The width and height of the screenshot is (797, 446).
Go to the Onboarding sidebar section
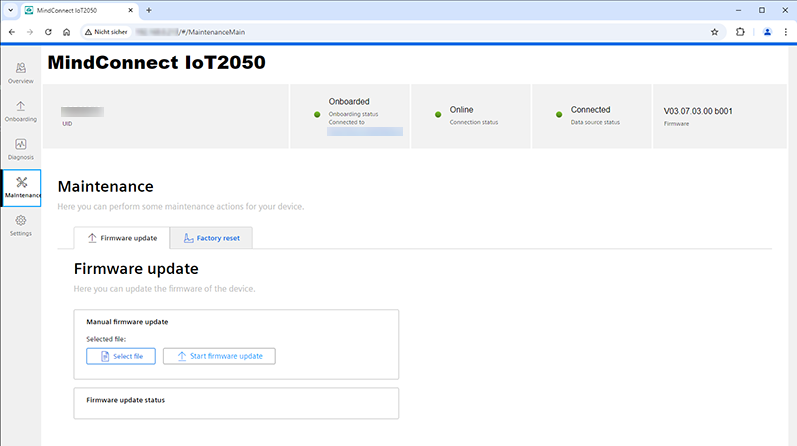point(21,111)
